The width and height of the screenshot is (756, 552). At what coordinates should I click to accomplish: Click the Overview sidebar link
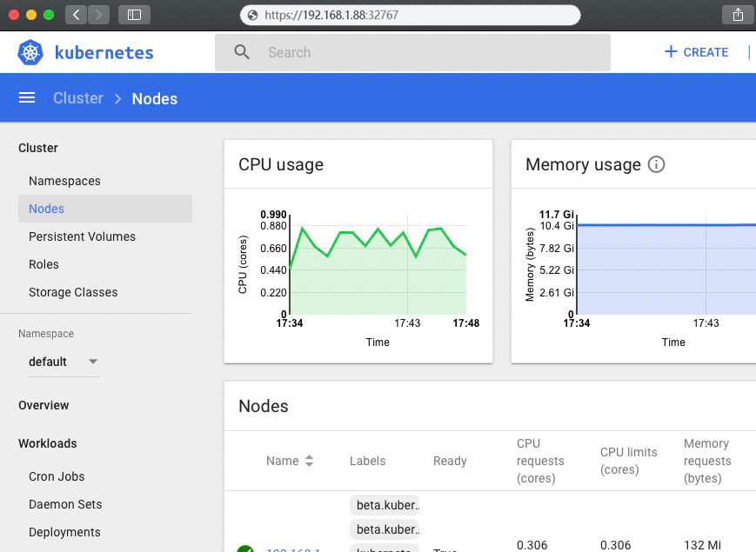coord(43,405)
